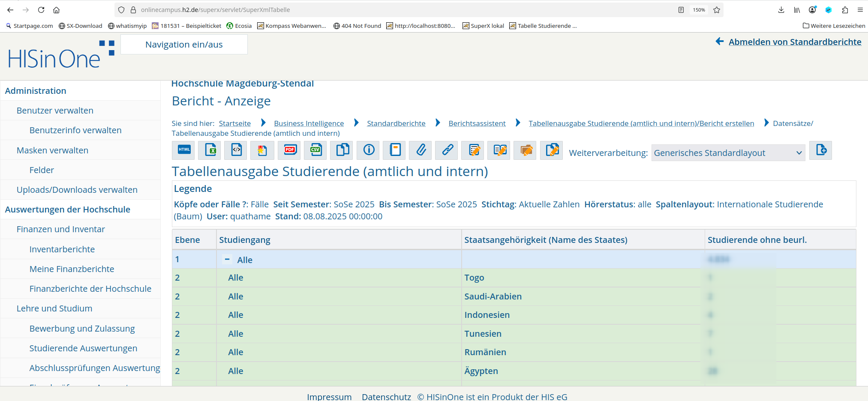The width and height of the screenshot is (868, 401).
Task: Download report as PDF
Action: point(289,150)
